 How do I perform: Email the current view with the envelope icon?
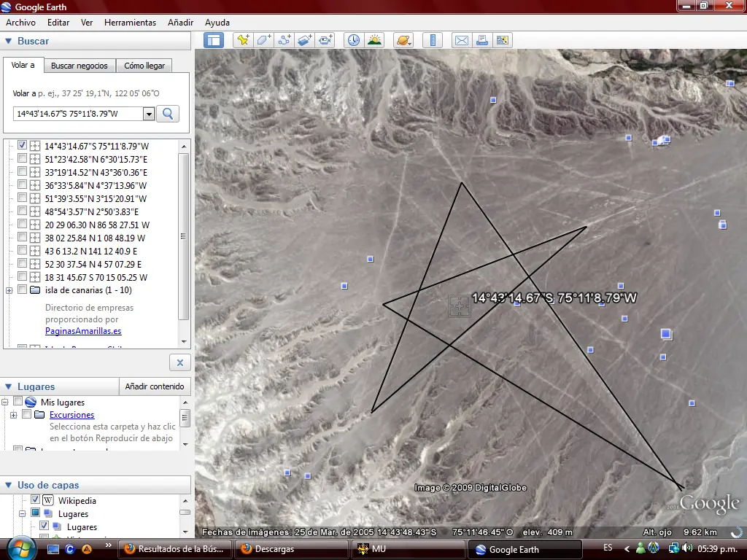[461, 41]
